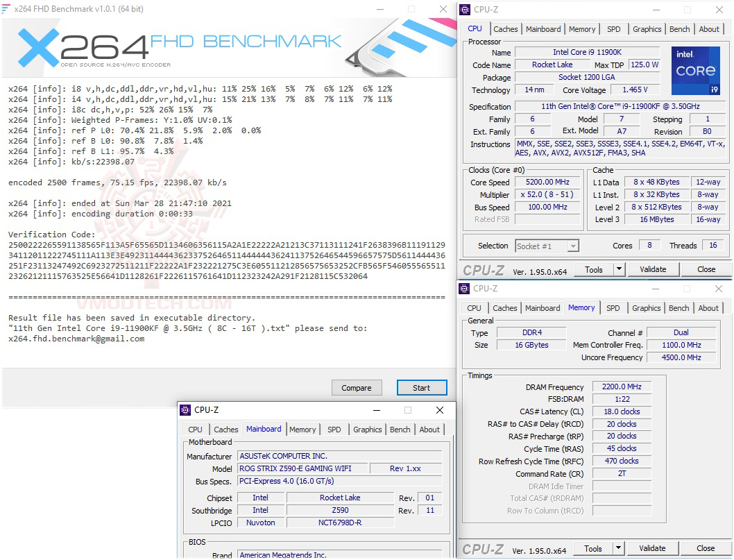Click the x264.fhd.benchmark@gmail.com address text

click(76, 339)
